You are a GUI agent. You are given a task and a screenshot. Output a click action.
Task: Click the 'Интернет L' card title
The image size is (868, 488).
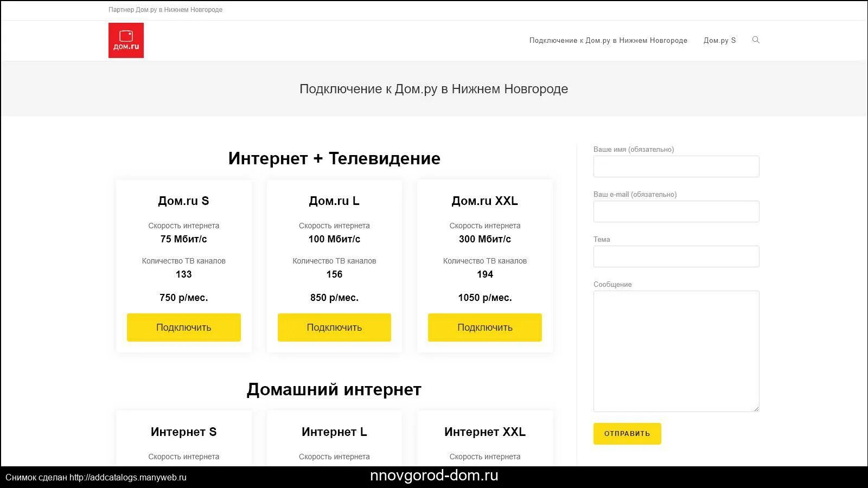334,432
